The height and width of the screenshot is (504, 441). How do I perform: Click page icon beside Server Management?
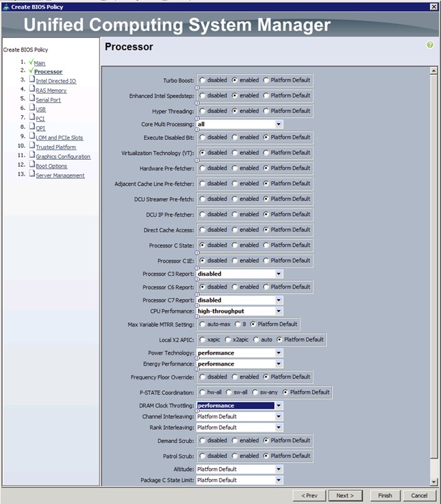coord(32,173)
